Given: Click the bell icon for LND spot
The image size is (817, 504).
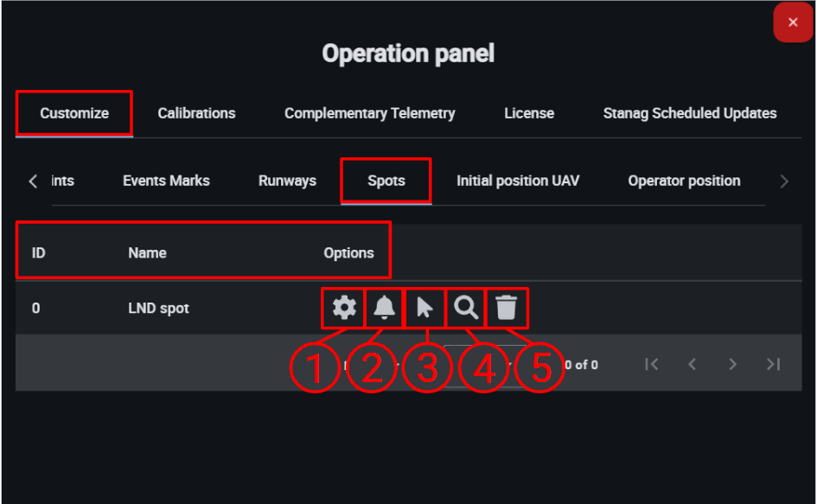Looking at the screenshot, I should click(x=385, y=308).
